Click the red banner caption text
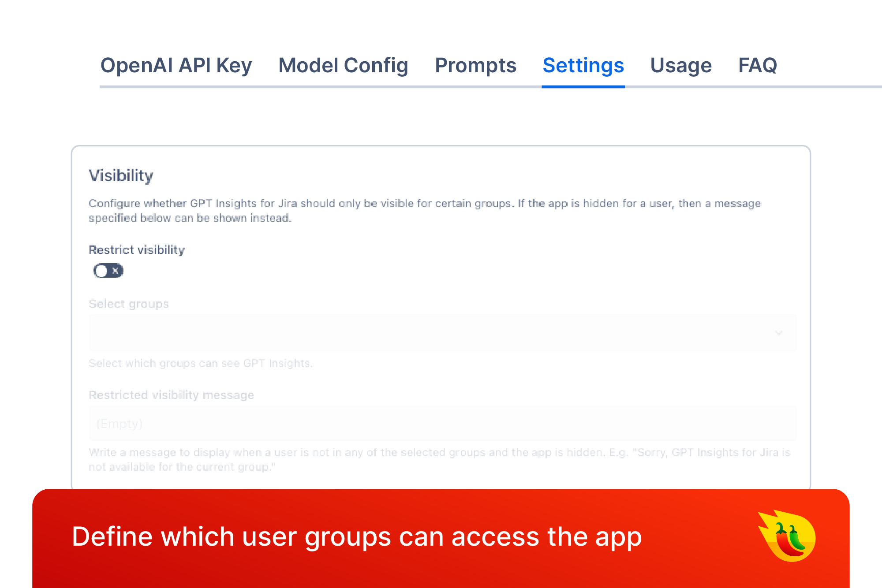The image size is (882, 588). [356, 537]
